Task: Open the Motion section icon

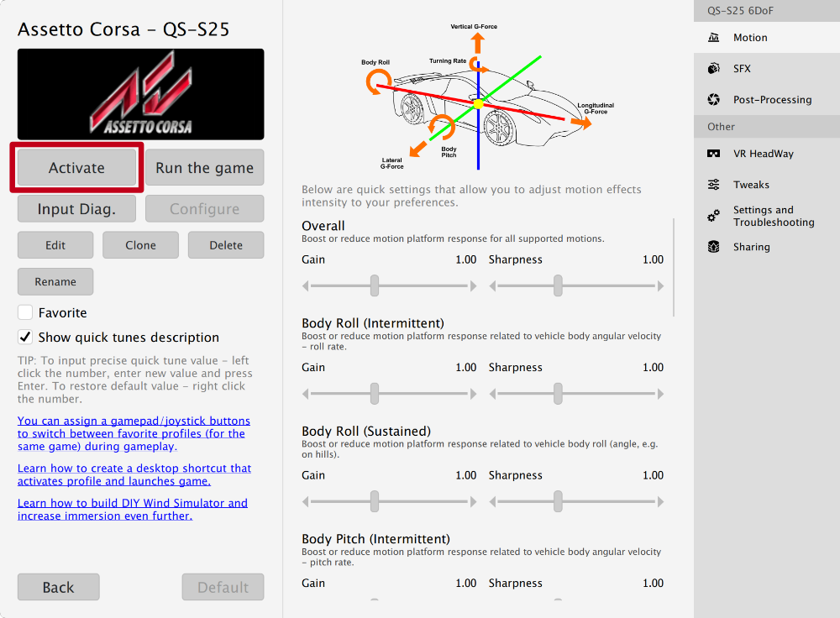Action: [713, 37]
